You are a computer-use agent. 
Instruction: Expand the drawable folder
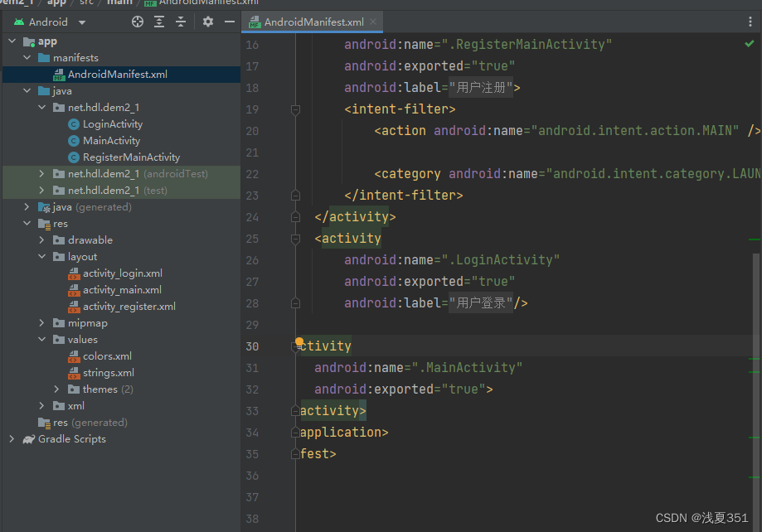tap(42, 240)
